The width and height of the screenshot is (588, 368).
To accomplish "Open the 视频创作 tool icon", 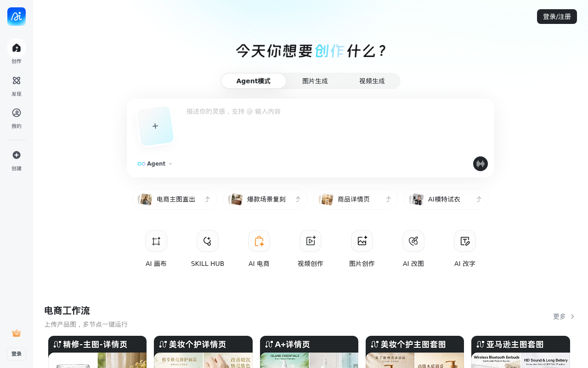I will tap(311, 241).
